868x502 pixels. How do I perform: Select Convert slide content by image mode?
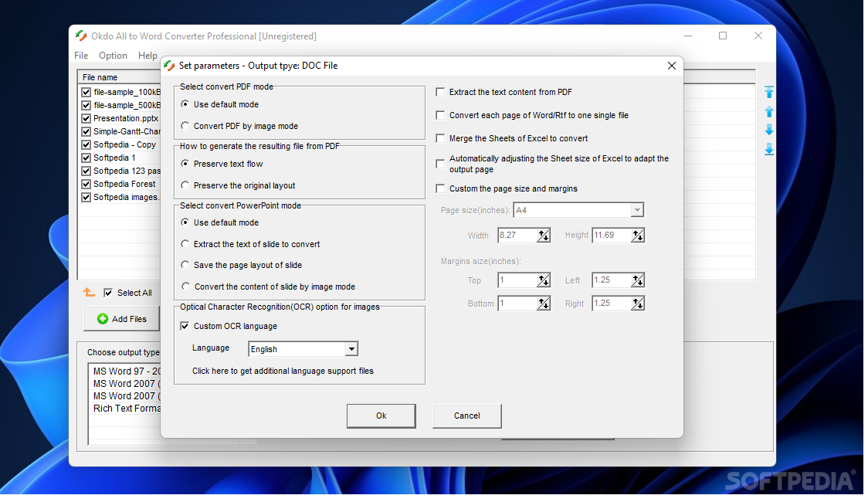pos(186,287)
